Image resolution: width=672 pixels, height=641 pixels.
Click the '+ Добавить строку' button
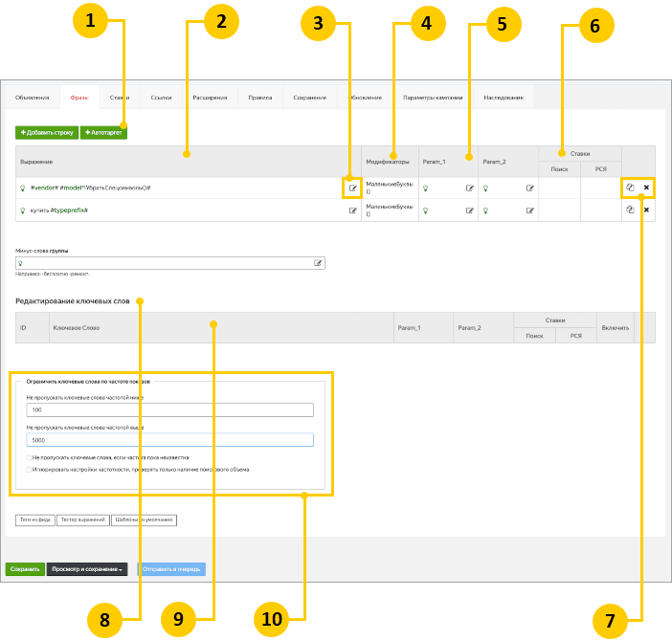(x=46, y=132)
